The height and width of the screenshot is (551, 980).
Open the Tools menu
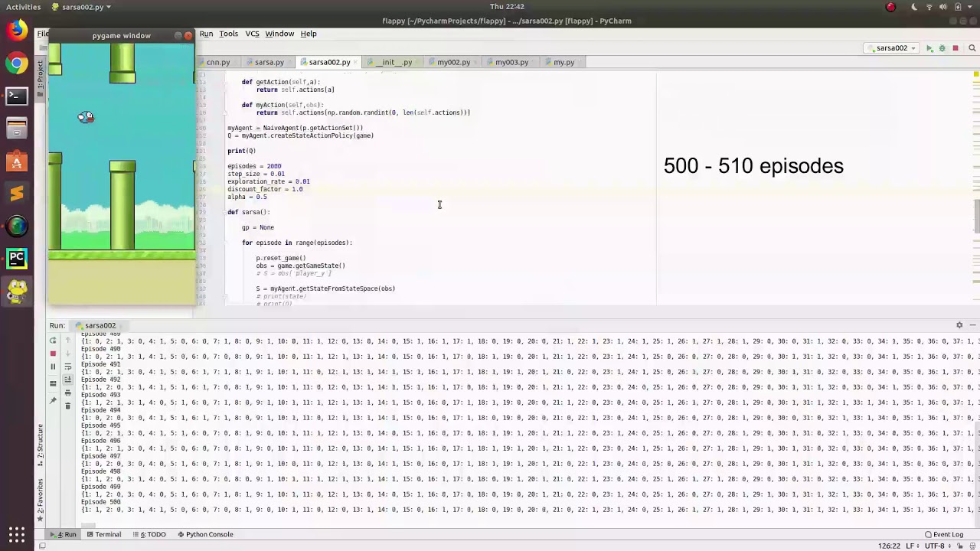click(228, 34)
